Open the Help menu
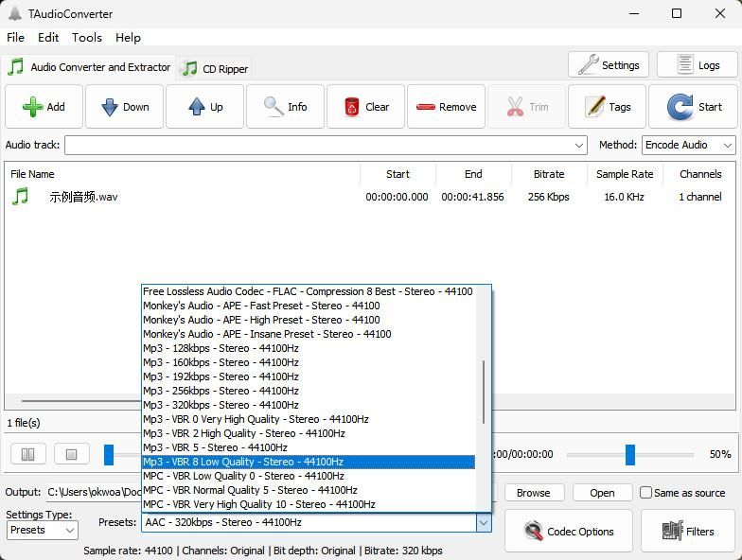 click(x=129, y=38)
